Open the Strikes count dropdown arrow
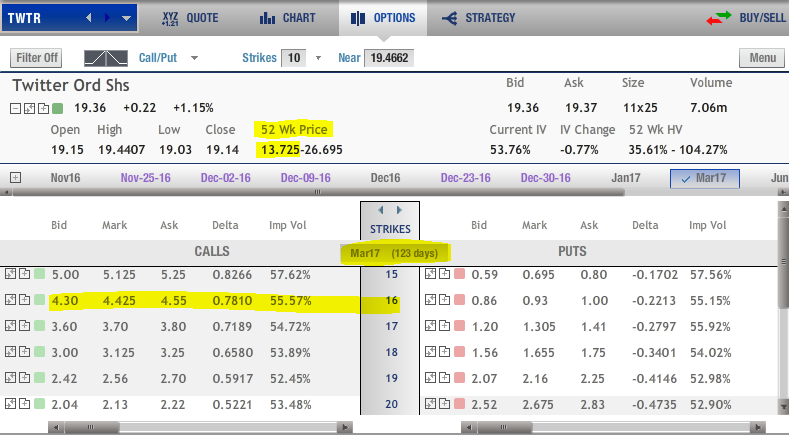 pos(318,58)
